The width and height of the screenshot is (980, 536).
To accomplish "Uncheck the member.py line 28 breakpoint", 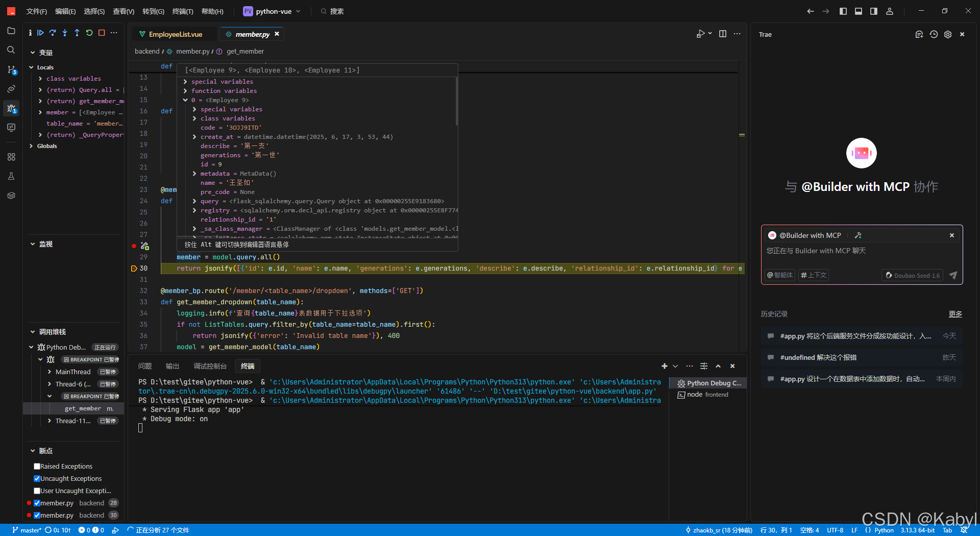I will pyautogui.click(x=36, y=503).
